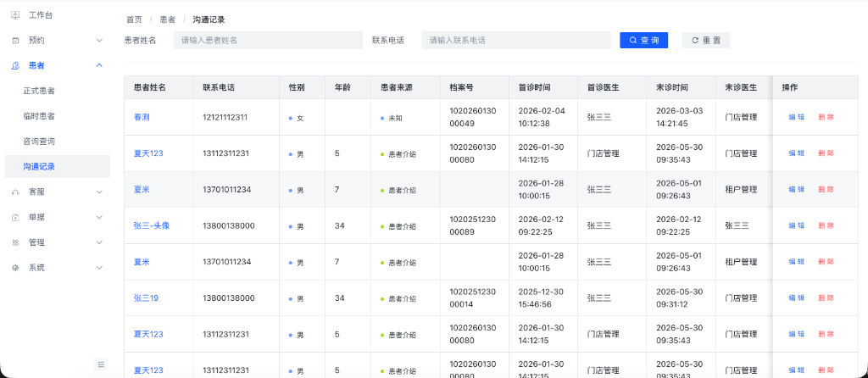Focus the 患者姓名 input field

(x=268, y=41)
